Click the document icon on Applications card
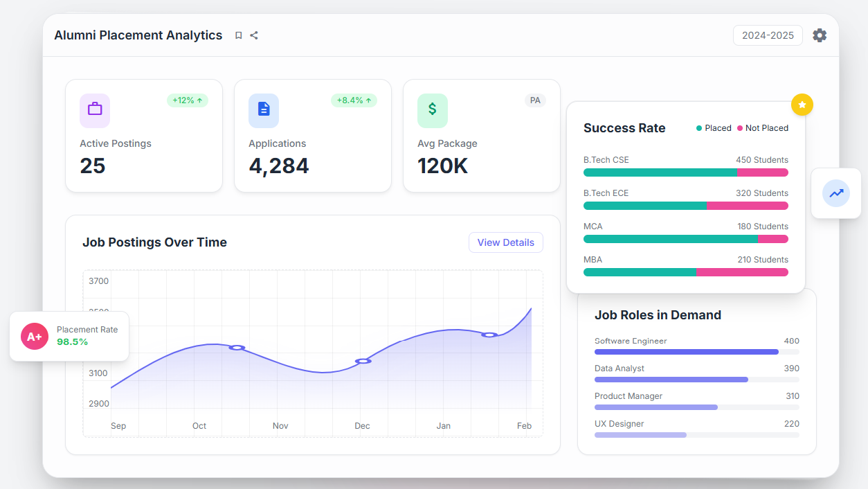 pyautogui.click(x=264, y=111)
